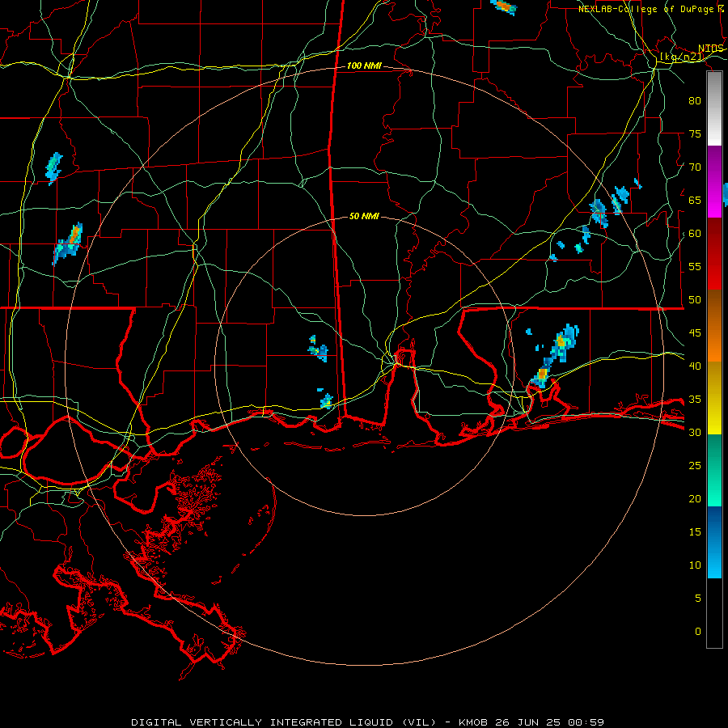Click the "40" value on the VIL scale
This screenshot has width=728, height=728.
(x=695, y=366)
